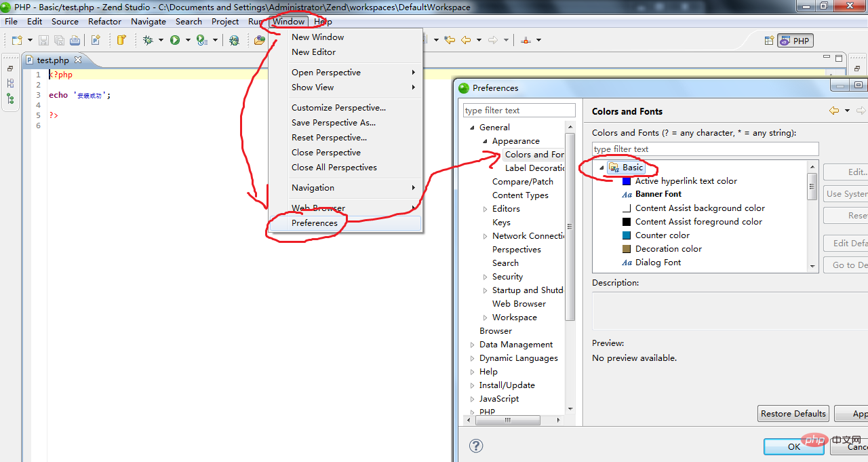
Task: Click the Run External Tools icon
Action: tap(201, 40)
